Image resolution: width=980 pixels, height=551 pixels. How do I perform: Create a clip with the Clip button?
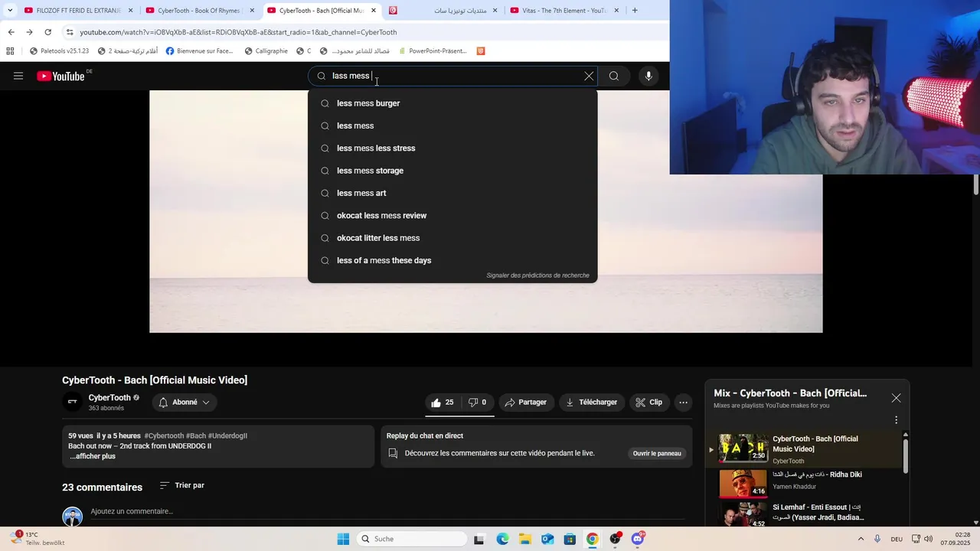(649, 403)
